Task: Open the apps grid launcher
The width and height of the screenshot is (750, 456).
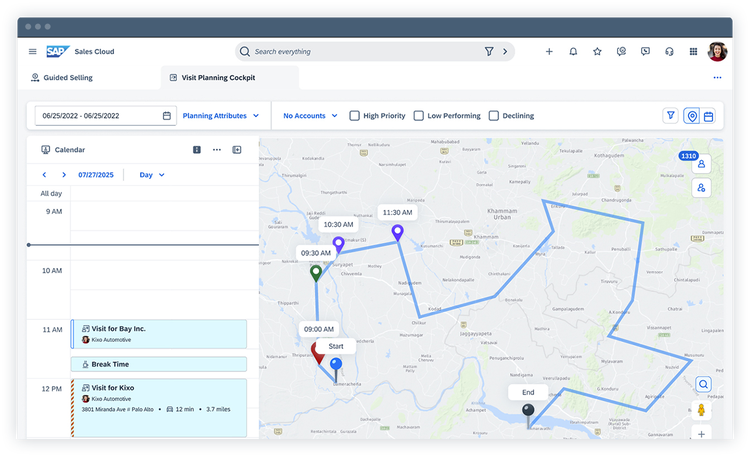Action: [x=693, y=51]
